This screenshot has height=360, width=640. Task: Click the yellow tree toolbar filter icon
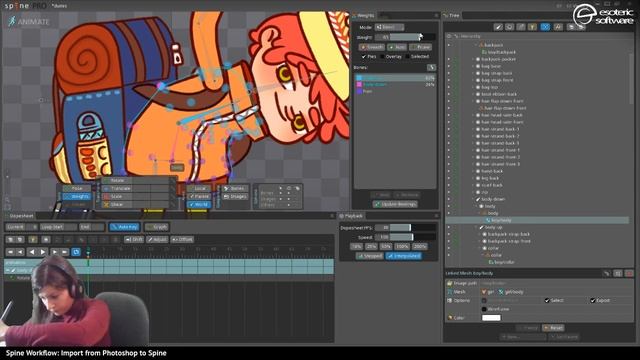coord(532,27)
